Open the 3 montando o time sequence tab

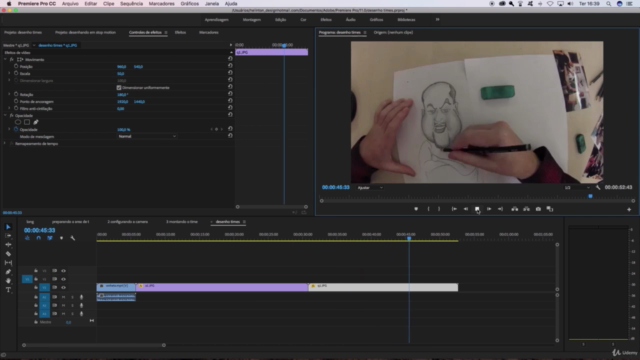182,222
